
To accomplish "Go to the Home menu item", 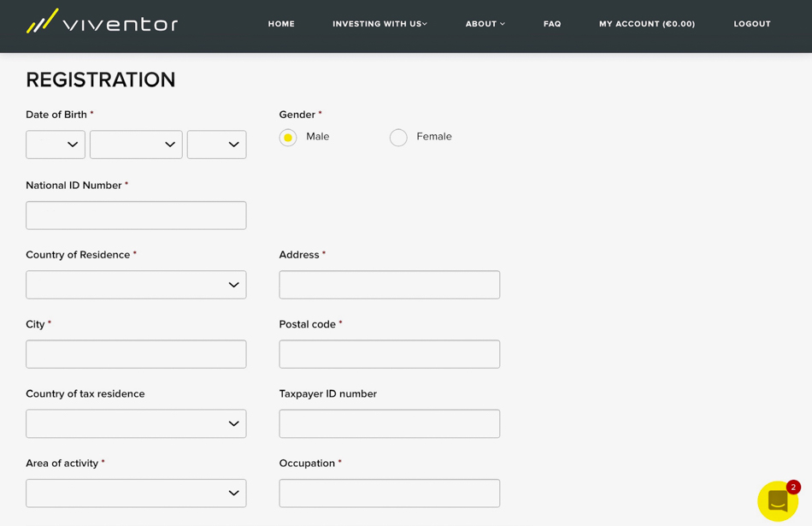I will (x=281, y=24).
